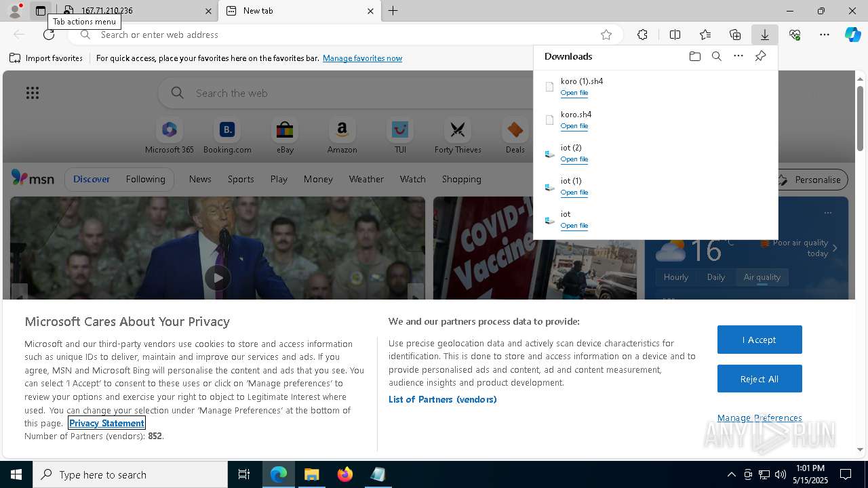Screen dimensions: 868x488
Task: Open the Watch menu item
Action: coord(412,179)
